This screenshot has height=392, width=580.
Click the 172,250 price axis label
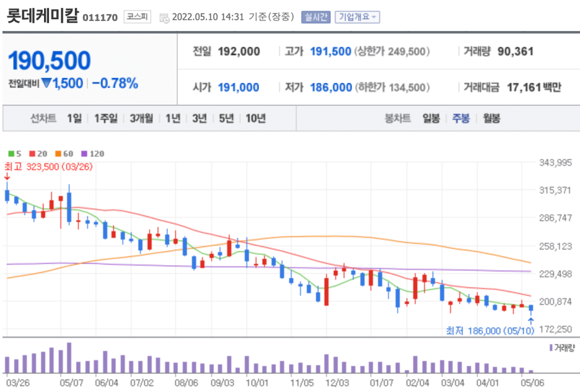pyautogui.click(x=555, y=329)
